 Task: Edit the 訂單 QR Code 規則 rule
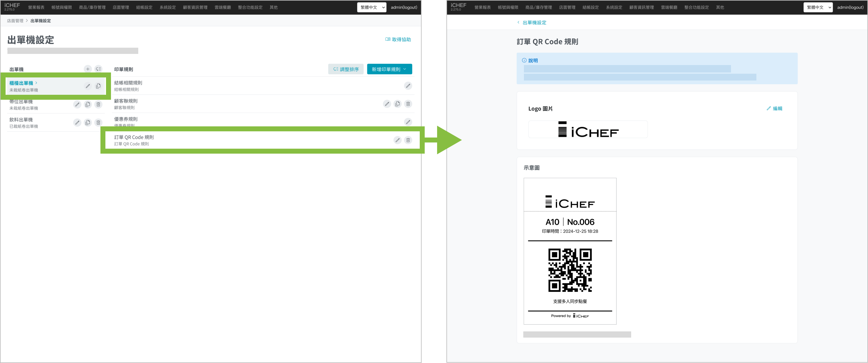[x=397, y=140]
